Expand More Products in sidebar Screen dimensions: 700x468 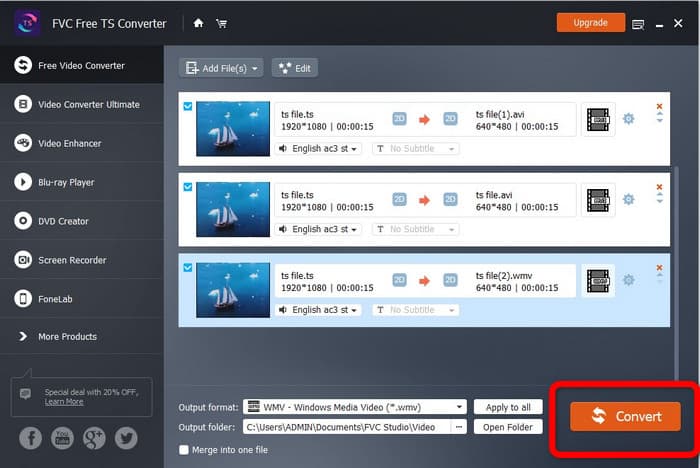tap(82, 336)
